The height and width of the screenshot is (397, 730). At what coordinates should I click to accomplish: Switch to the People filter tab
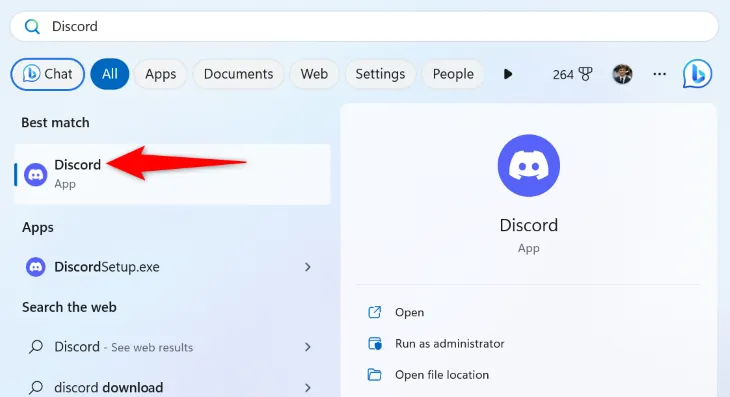[x=453, y=74]
